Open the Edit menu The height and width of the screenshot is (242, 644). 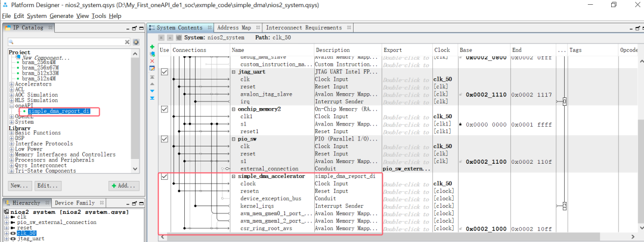[x=19, y=16]
